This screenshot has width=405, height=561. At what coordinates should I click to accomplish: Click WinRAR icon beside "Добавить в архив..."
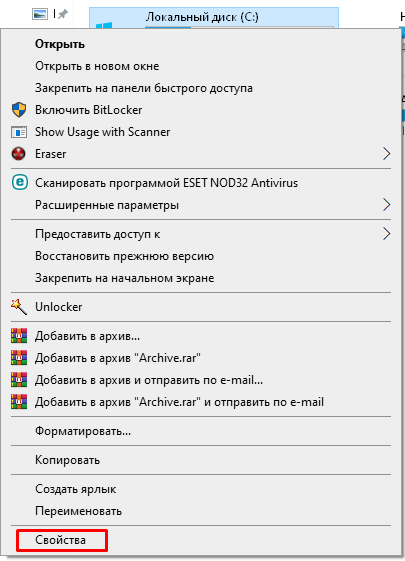[19, 336]
